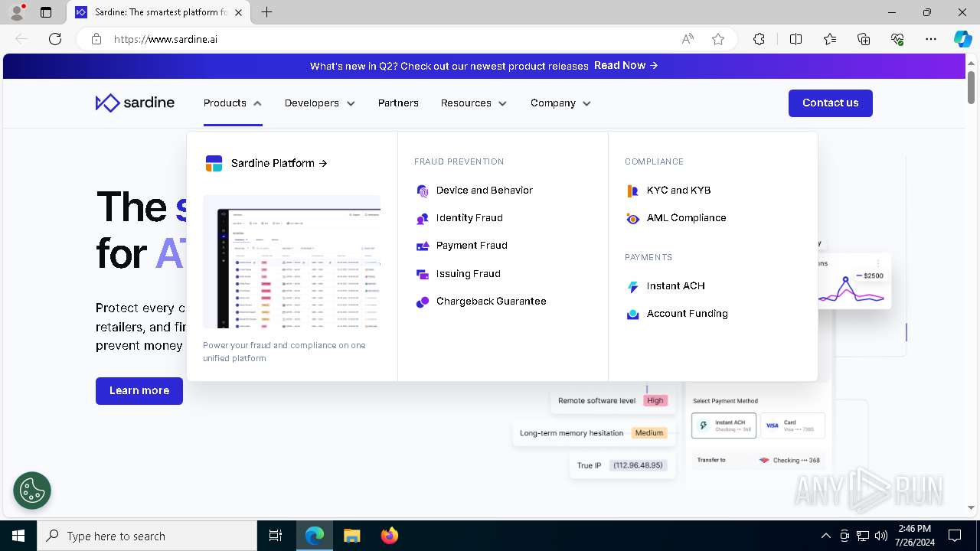
Task: Open the browser profile icon
Action: [x=17, y=12]
